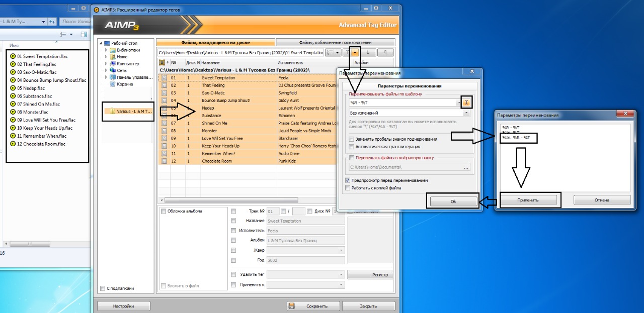644x313 pixels.
Task: Switch to 'Файлы, находящиеся на диске' tab
Action: [x=215, y=43]
